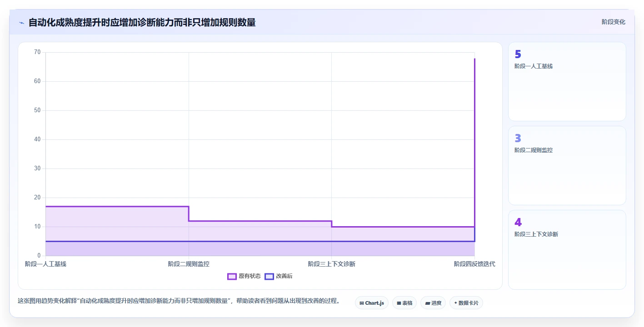This screenshot has height=327, width=644.
Task: Open the 阶段二规则监控 data card
Action: click(x=567, y=166)
